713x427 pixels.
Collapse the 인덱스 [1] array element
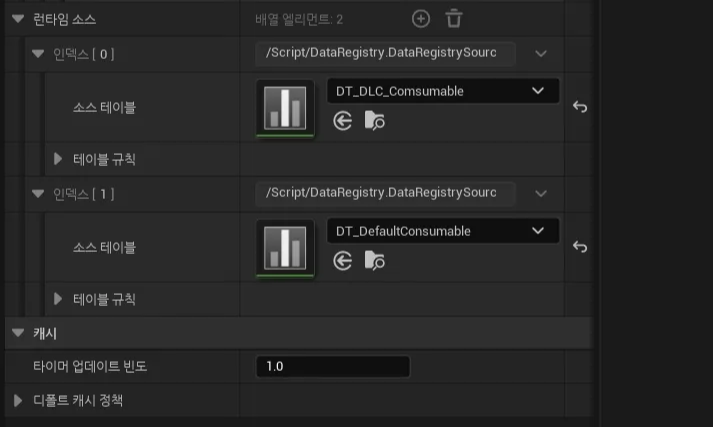(x=38, y=194)
